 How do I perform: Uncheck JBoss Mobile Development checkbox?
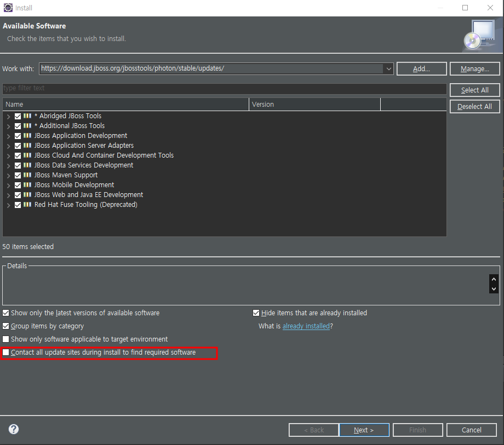(18, 185)
